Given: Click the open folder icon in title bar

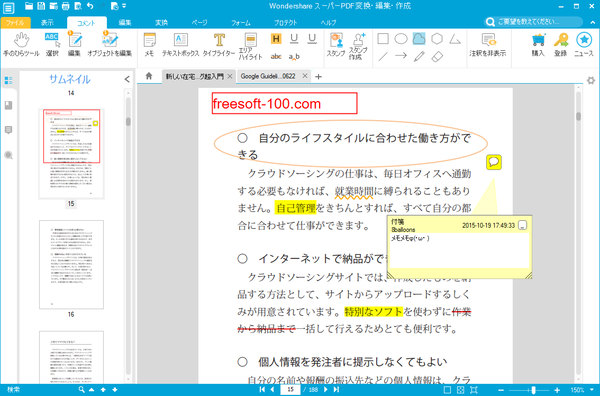Looking at the screenshot, I should (x=29, y=6).
